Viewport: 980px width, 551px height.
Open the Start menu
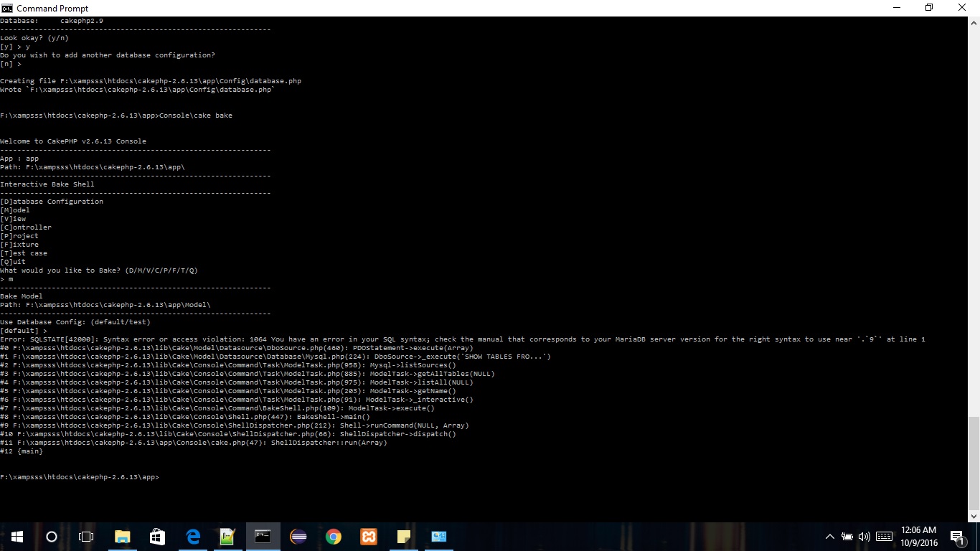(17, 536)
